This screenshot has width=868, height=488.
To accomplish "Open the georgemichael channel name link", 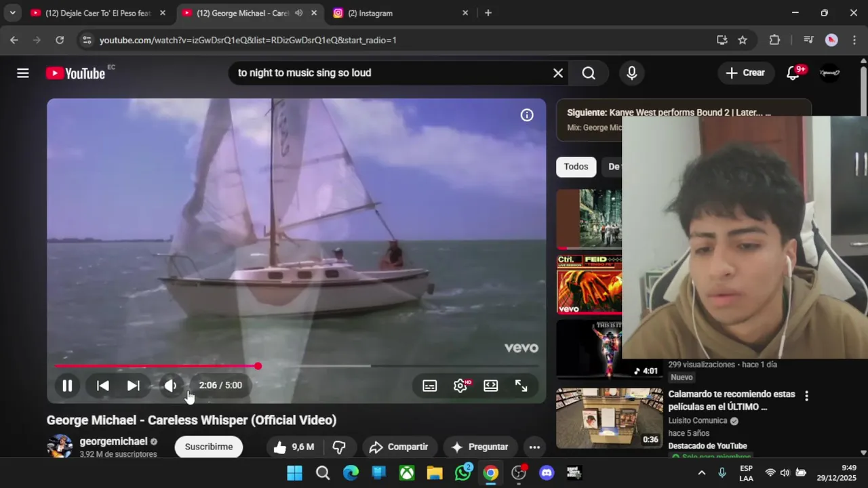I will [113, 441].
